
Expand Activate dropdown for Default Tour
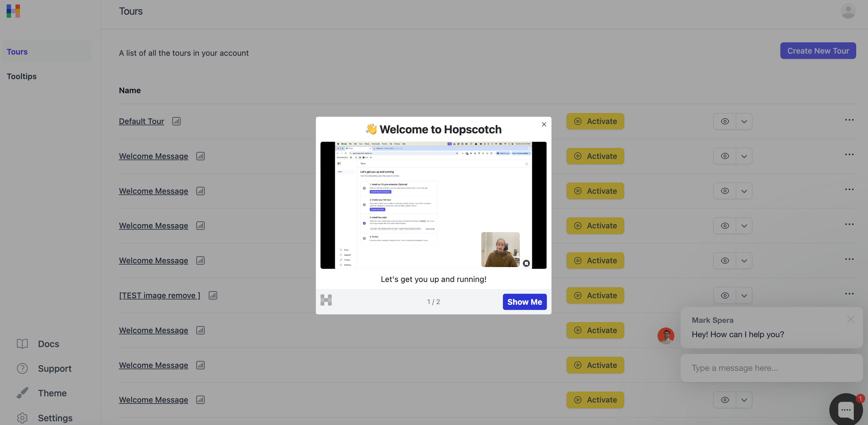pos(745,121)
